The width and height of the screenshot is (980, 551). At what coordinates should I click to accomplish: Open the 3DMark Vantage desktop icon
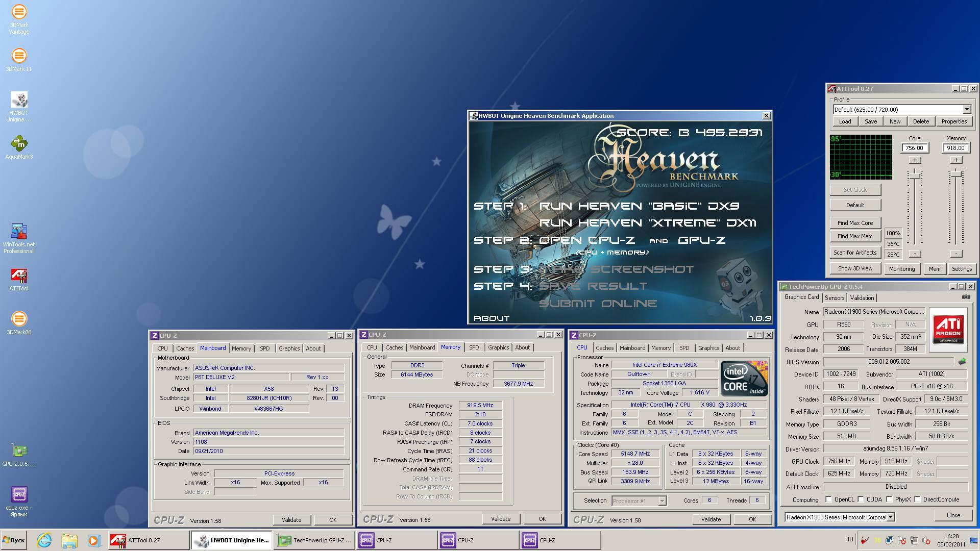coord(19,19)
